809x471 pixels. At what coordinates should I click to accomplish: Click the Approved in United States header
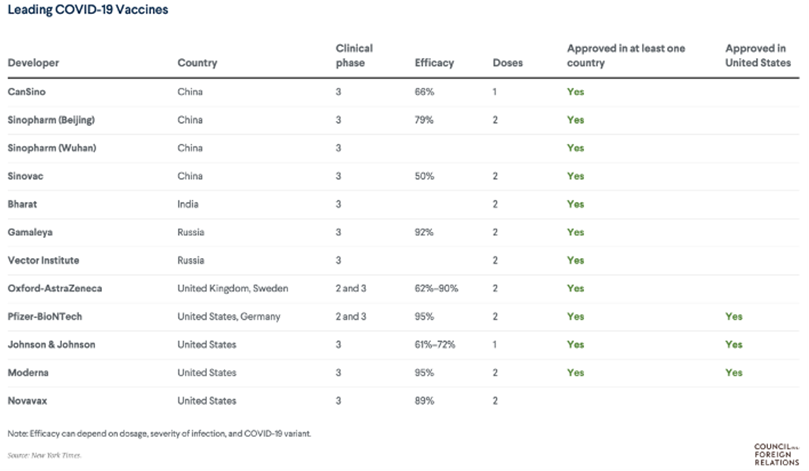click(757, 56)
